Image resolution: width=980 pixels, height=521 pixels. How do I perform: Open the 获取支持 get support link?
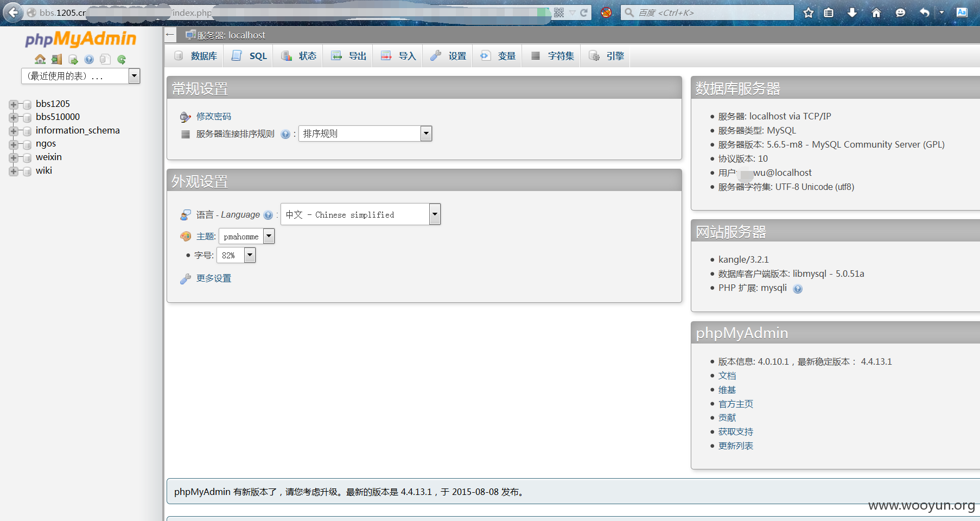point(736,431)
